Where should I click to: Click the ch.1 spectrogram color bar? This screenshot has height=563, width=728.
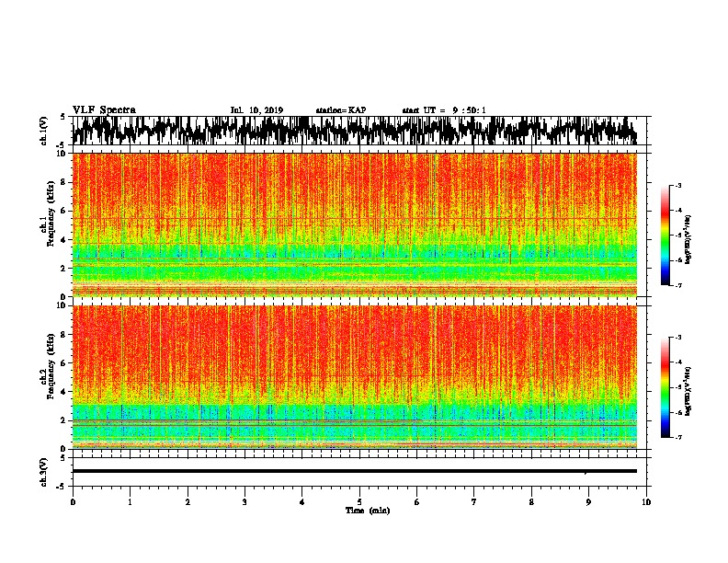[665, 236]
